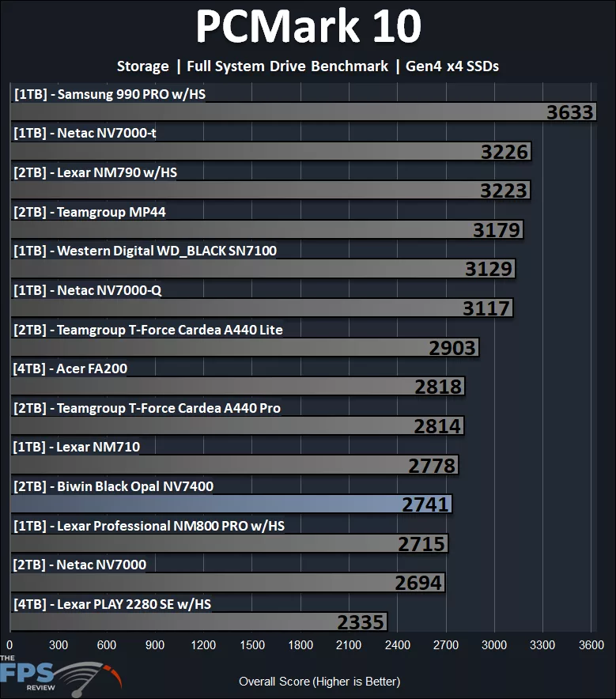Select the 'Gen4 x4 SSDs' subtitle
The width and height of the screenshot is (616, 699).
click(x=452, y=66)
